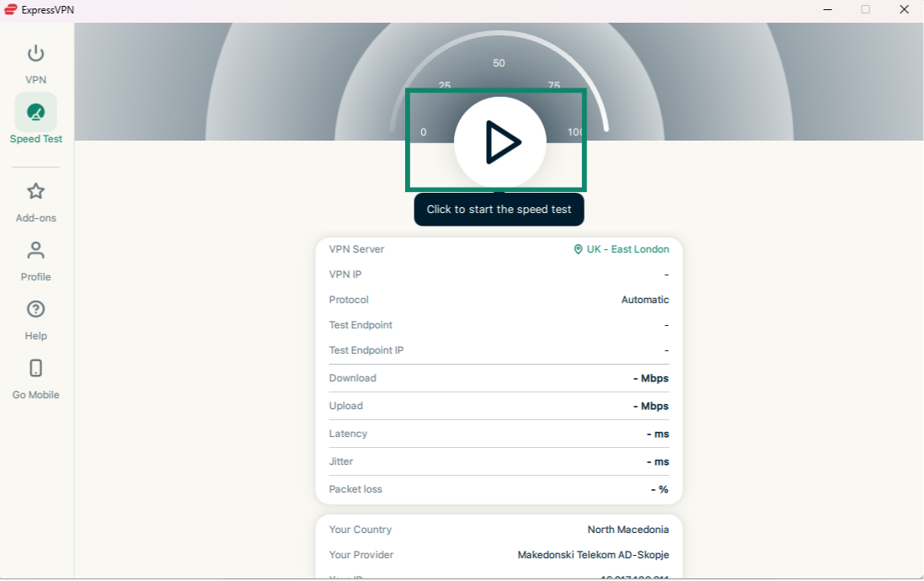This screenshot has height=581, width=924.
Task: Click the Latency ms result row
Action: point(499,434)
